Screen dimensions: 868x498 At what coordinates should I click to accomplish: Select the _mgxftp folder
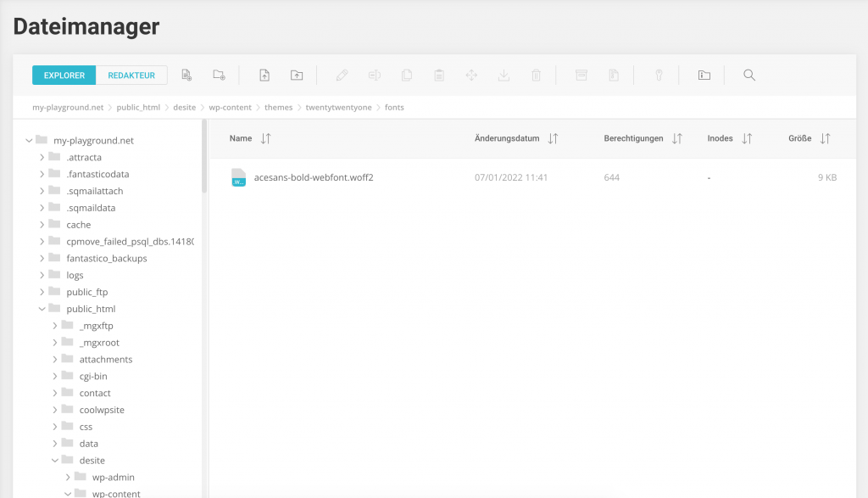(x=97, y=326)
